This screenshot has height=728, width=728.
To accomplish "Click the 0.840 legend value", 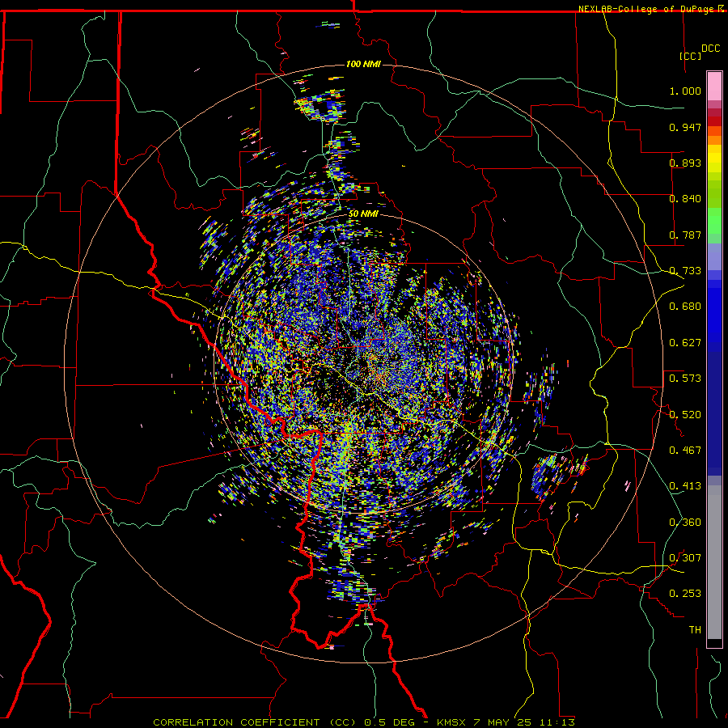I will click(685, 199).
